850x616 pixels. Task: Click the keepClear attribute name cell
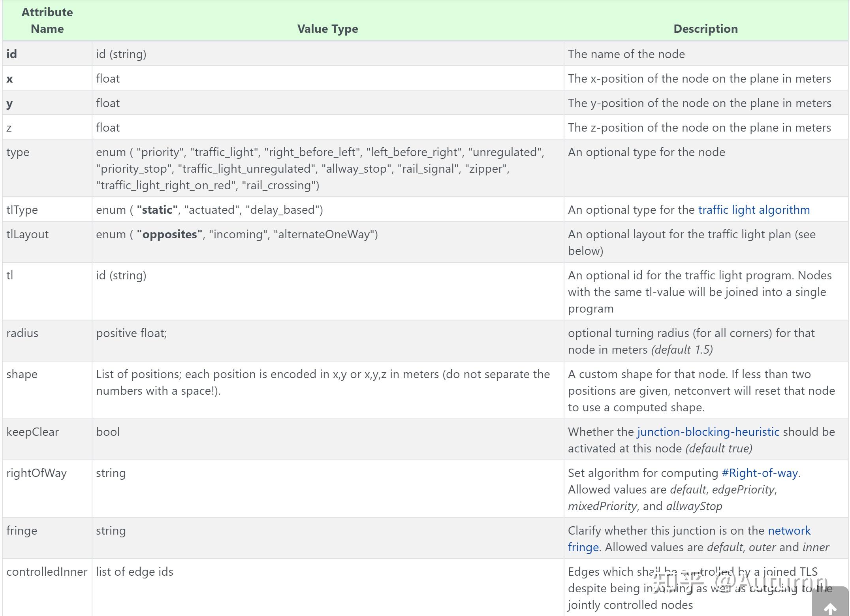tap(32, 432)
